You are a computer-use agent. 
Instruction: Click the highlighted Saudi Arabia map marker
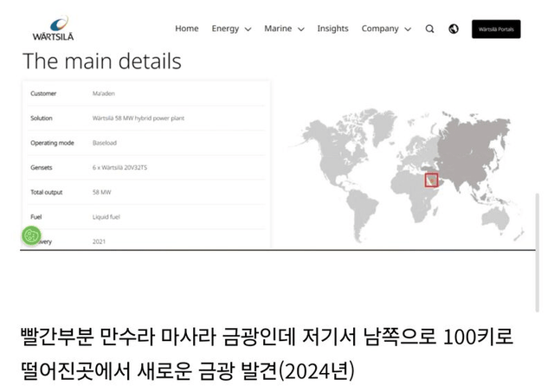click(431, 180)
